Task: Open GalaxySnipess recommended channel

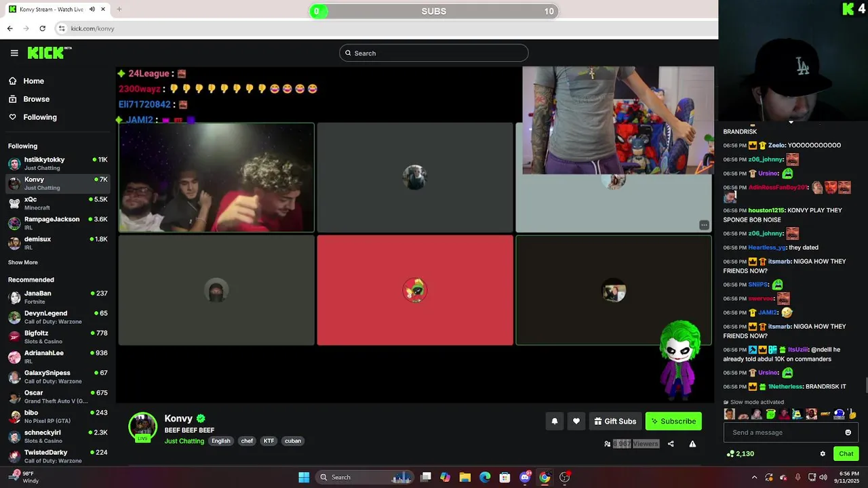Action: point(58,376)
